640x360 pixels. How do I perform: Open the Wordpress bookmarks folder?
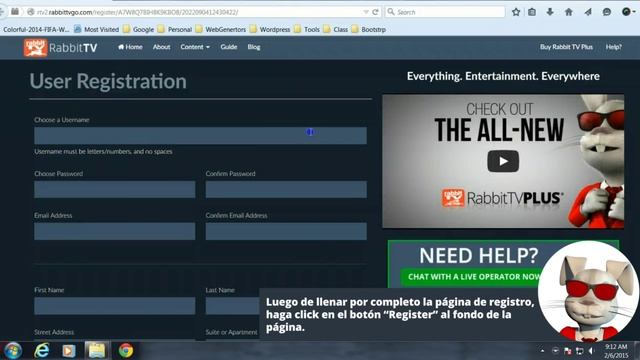(x=270, y=29)
